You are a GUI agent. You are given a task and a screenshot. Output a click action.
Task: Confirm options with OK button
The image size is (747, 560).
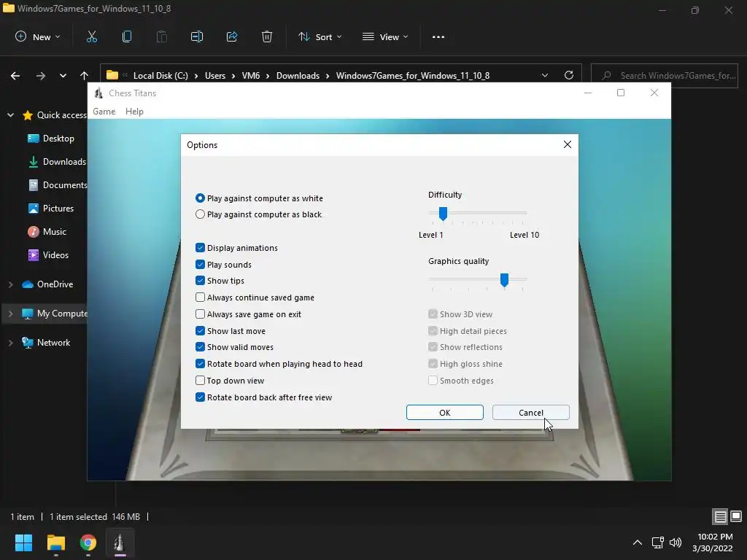pos(444,413)
